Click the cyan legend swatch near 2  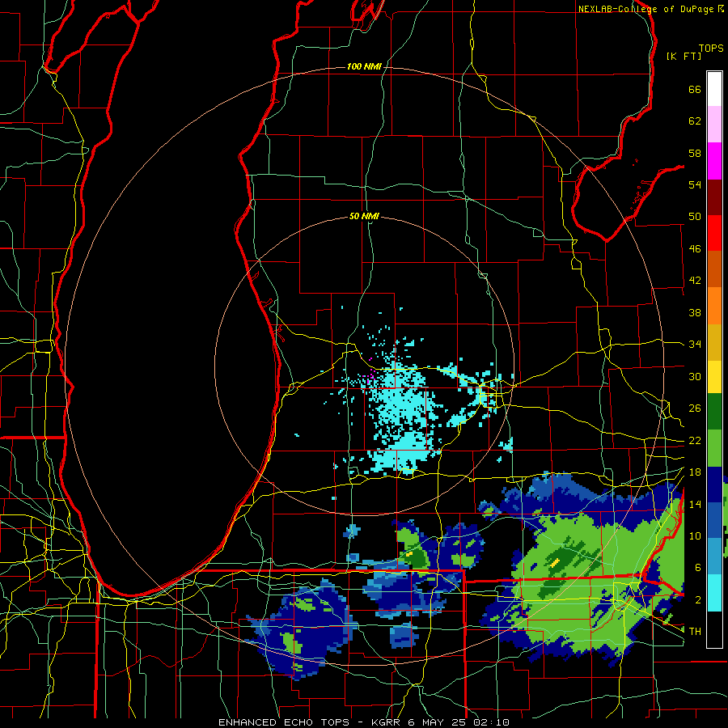[x=714, y=593]
